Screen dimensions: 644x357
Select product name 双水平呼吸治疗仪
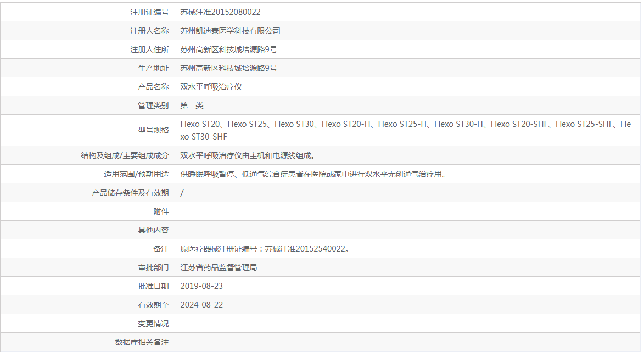(x=211, y=87)
